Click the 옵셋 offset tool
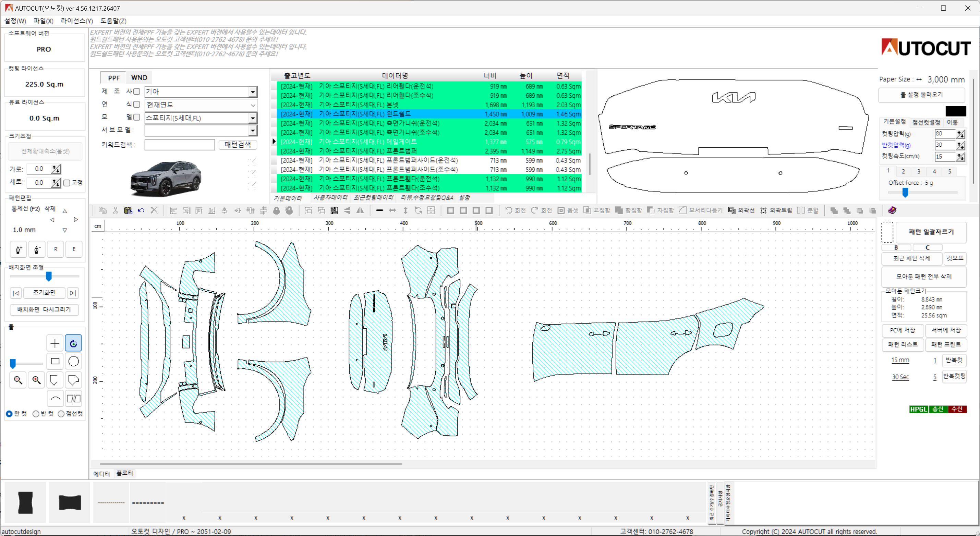 568,210
